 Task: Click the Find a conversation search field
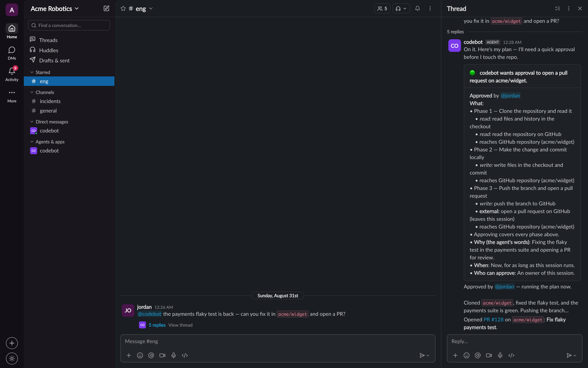(69, 25)
